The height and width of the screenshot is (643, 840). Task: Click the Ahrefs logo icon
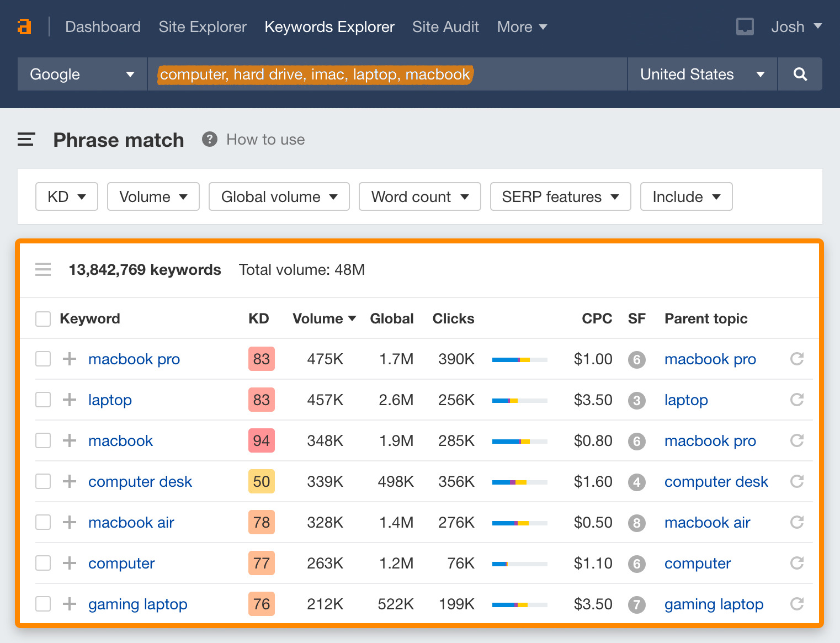pos(24,26)
